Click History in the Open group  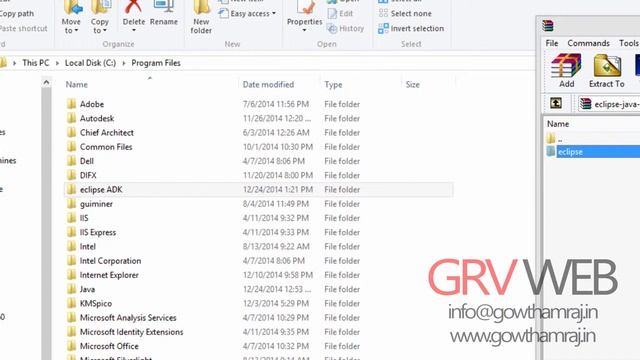tap(345, 28)
